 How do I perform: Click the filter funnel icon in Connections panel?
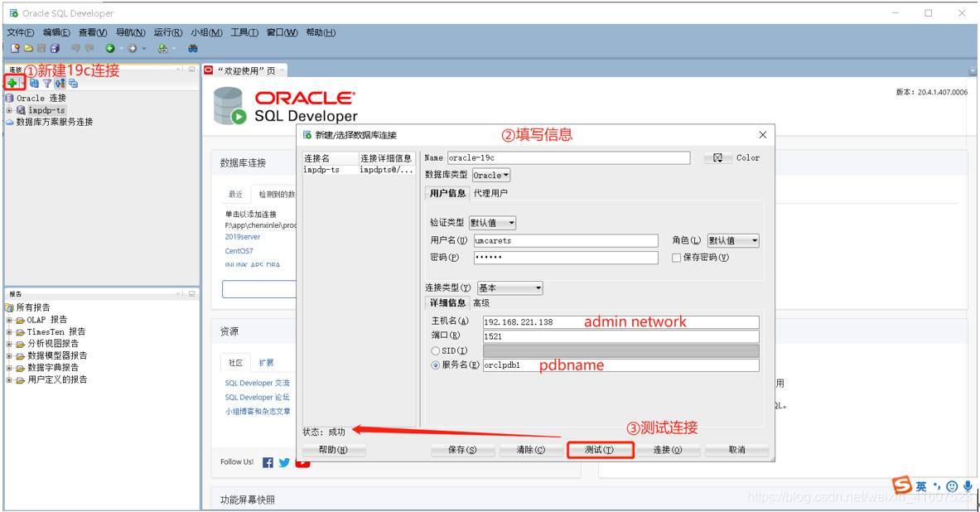[47, 83]
